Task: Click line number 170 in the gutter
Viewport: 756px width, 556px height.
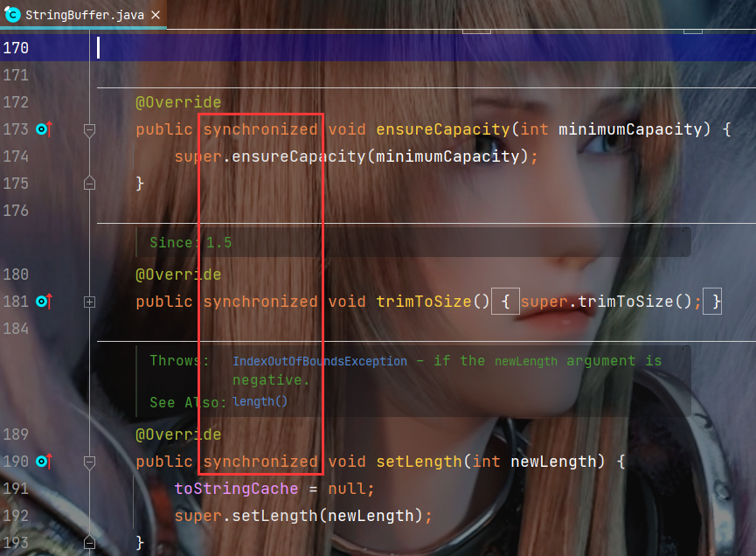Action: click(x=16, y=48)
